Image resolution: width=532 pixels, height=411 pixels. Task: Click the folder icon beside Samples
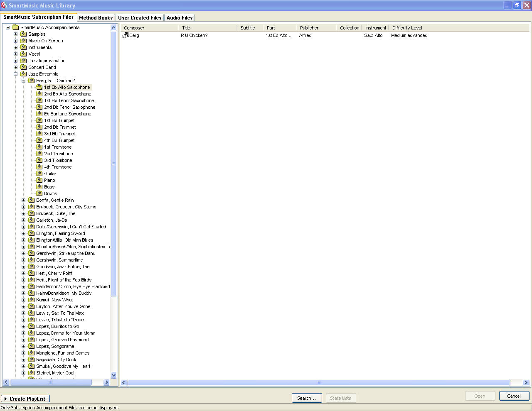click(24, 34)
